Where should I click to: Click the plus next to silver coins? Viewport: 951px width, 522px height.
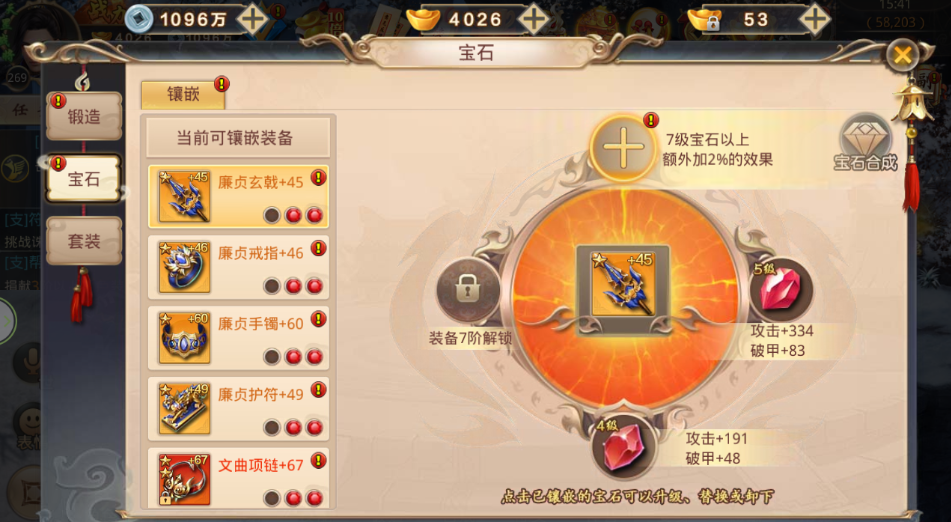253,19
